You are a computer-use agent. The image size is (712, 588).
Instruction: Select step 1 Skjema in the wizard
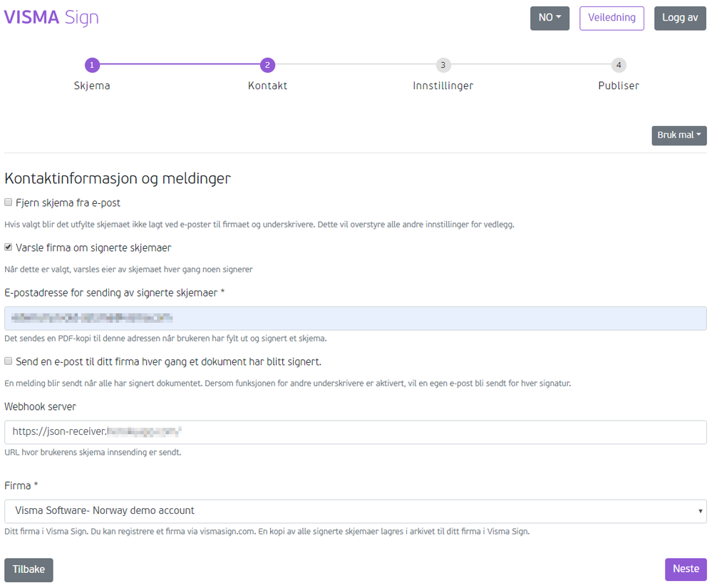[92, 65]
